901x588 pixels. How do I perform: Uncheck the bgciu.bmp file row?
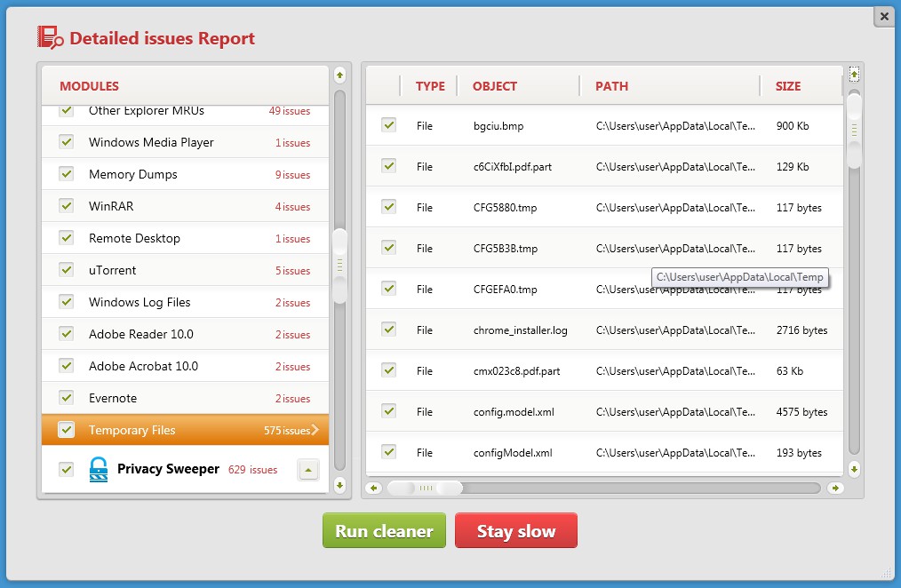tap(389, 124)
